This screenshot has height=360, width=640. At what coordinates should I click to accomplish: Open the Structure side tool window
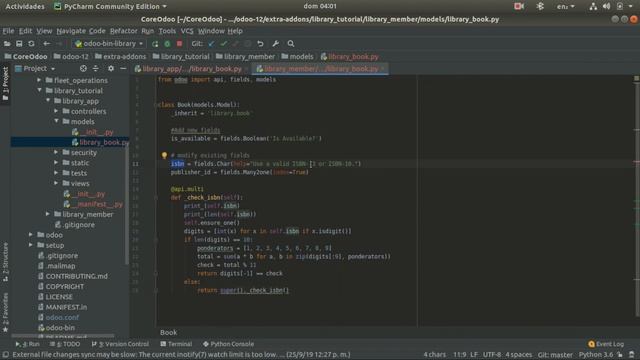(x=5, y=261)
